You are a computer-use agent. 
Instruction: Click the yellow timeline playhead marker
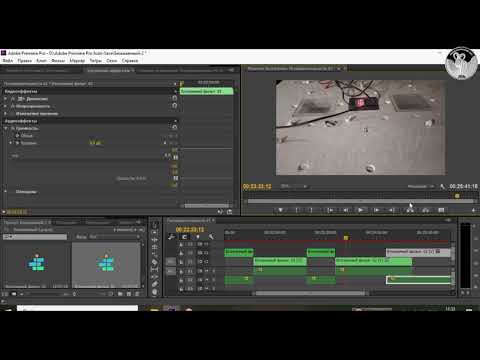pos(346,238)
